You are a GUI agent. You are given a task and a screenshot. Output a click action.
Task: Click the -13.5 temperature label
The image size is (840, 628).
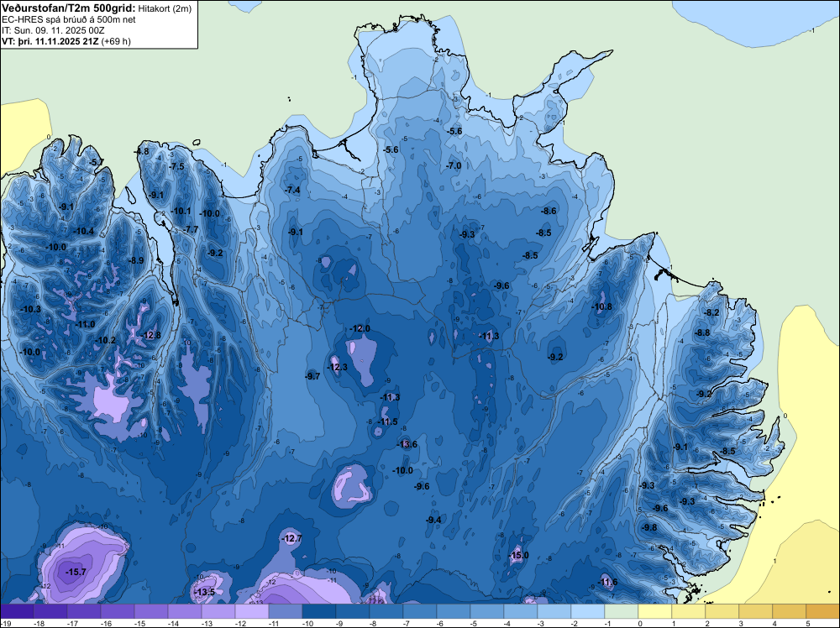[204, 592]
